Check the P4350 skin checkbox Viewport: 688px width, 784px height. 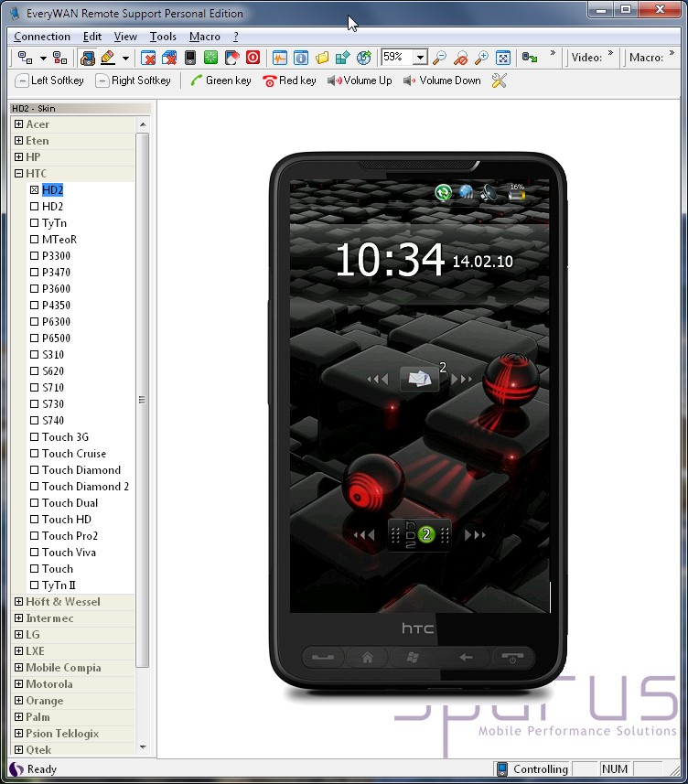(x=34, y=305)
